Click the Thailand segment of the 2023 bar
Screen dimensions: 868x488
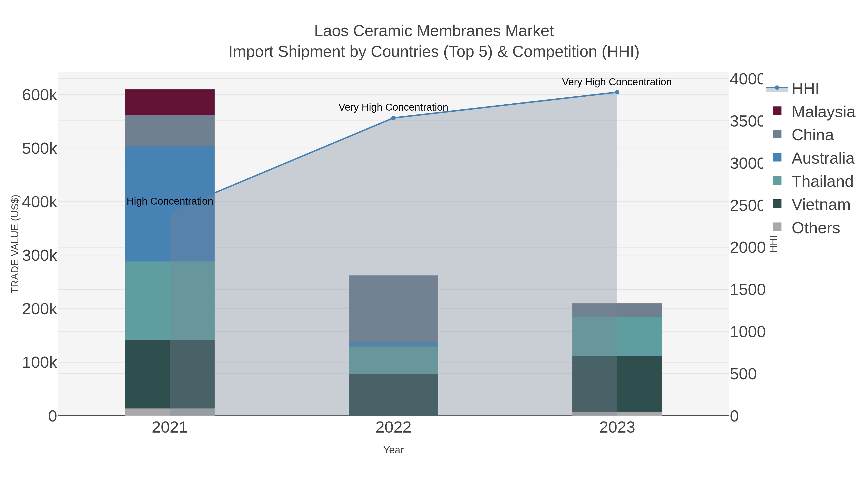(617, 336)
